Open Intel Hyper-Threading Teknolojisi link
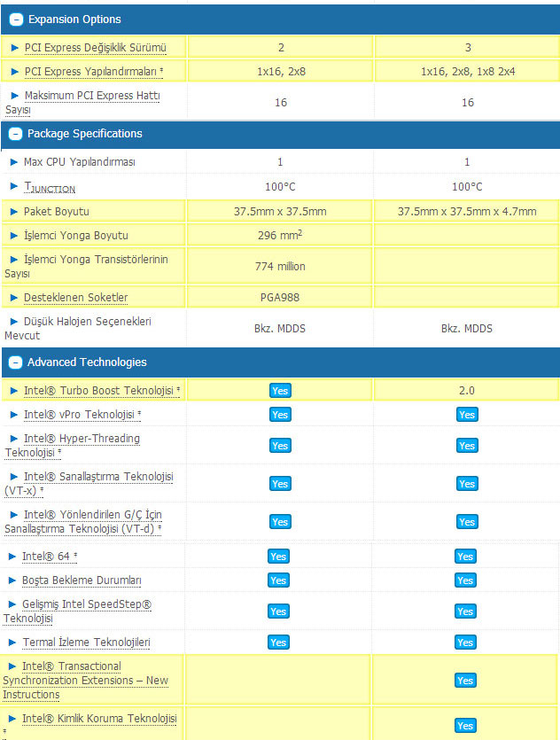The image size is (560, 740). click(73, 446)
